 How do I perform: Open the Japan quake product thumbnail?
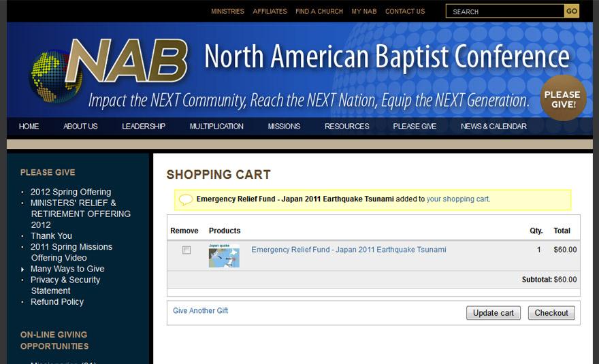[x=224, y=256]
